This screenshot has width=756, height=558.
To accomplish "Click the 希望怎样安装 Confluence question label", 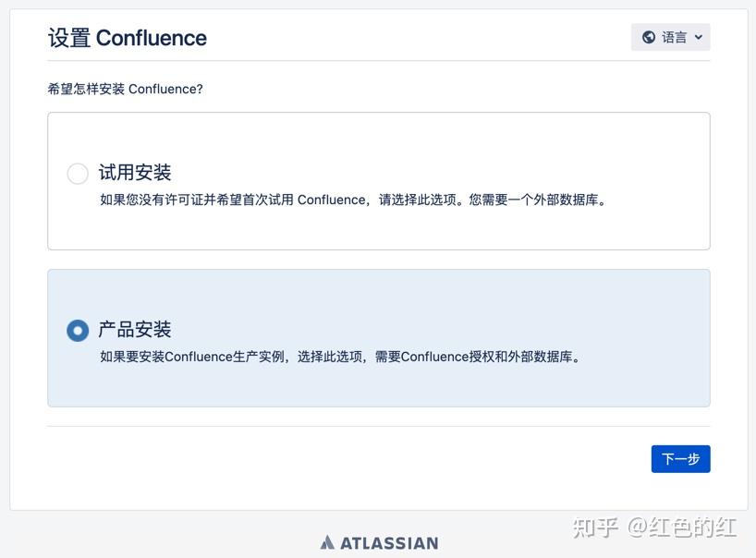I will point(127,89).
